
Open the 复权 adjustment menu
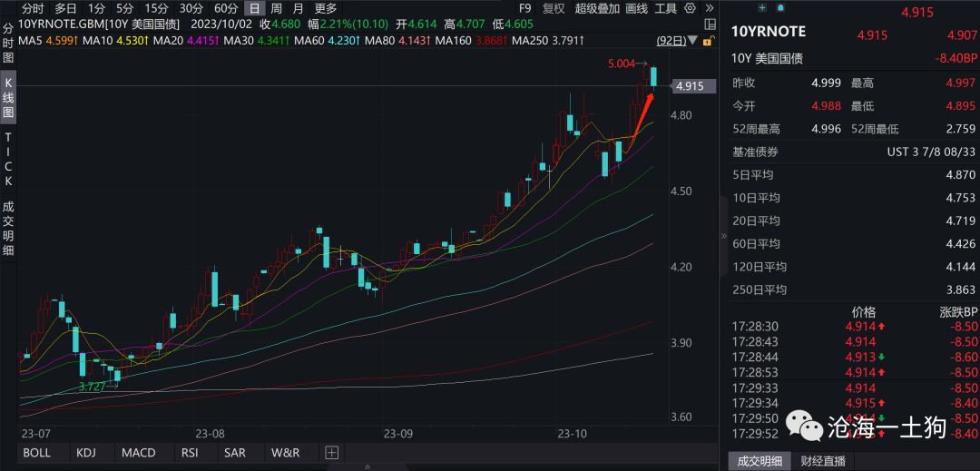554,8
